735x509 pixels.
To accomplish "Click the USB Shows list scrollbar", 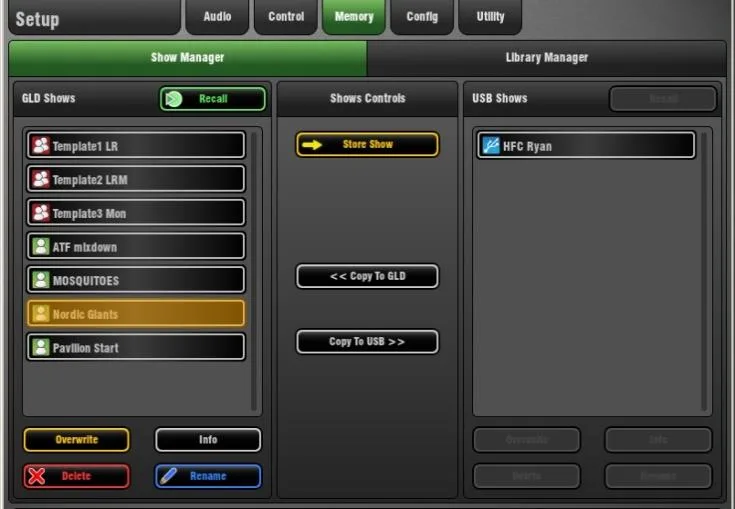I will pyautogui.click(x=704, y=272).
